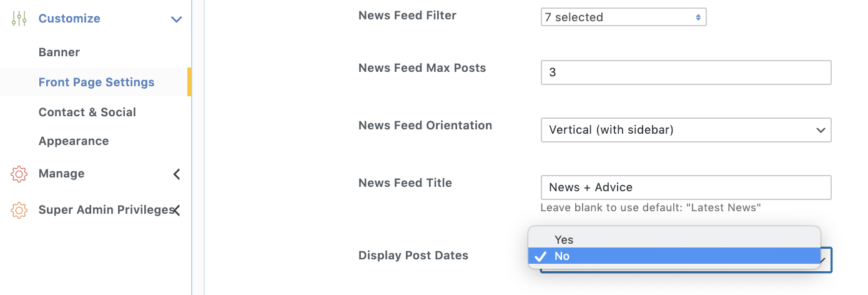
Task: Select Front Page Settings in sidebar
Action: click(96, 82)
